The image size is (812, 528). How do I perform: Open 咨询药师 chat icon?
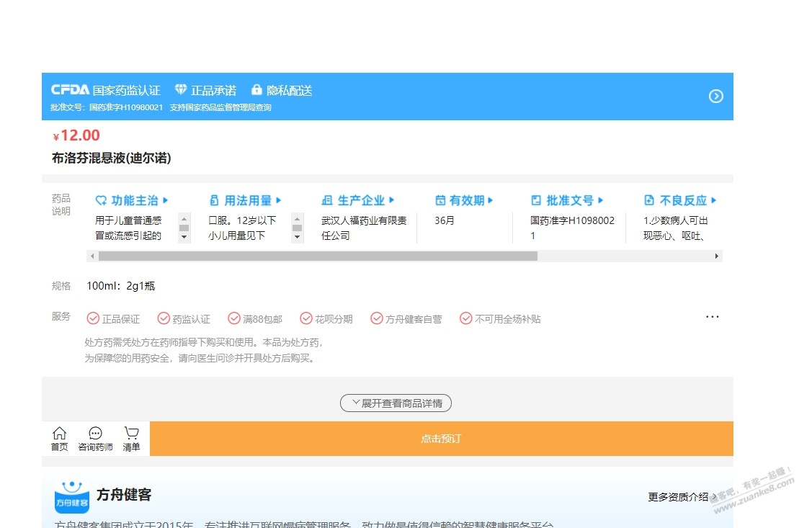tap(95, 433)
